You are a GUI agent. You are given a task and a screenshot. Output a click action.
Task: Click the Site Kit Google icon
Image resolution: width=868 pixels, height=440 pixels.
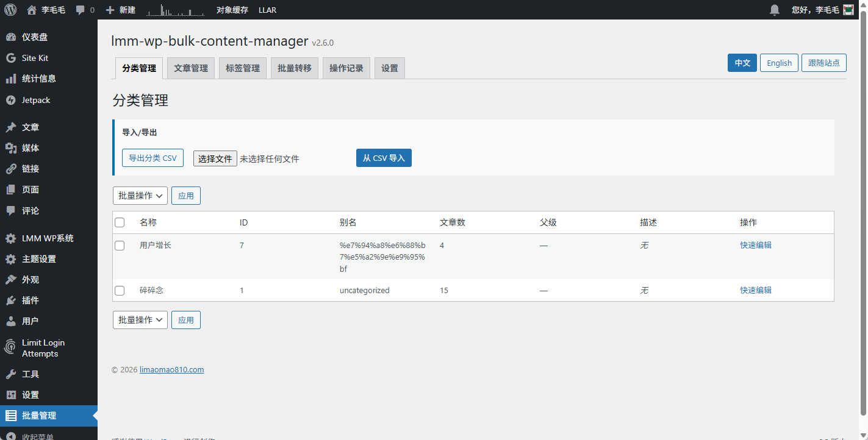[x=10, y=58]
